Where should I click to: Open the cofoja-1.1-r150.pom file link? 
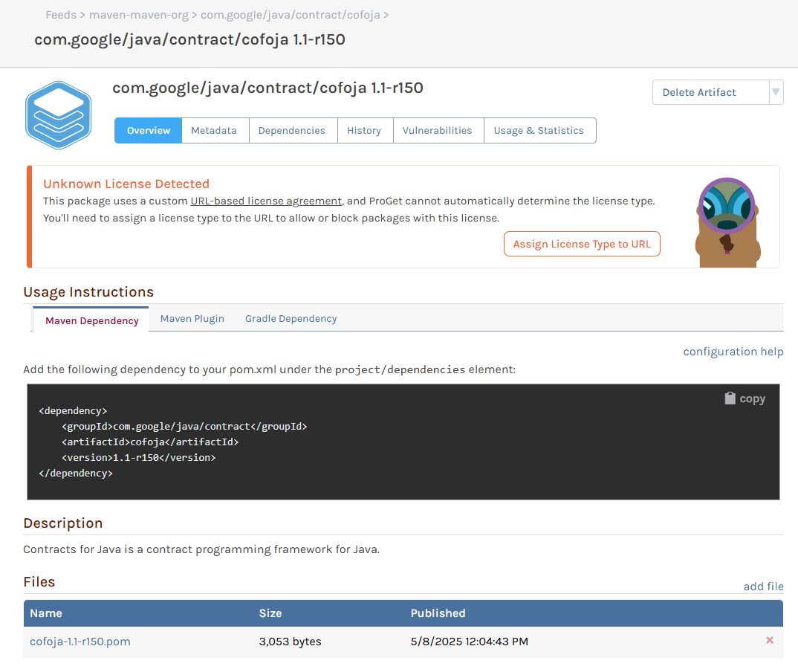tap(80, 642)
